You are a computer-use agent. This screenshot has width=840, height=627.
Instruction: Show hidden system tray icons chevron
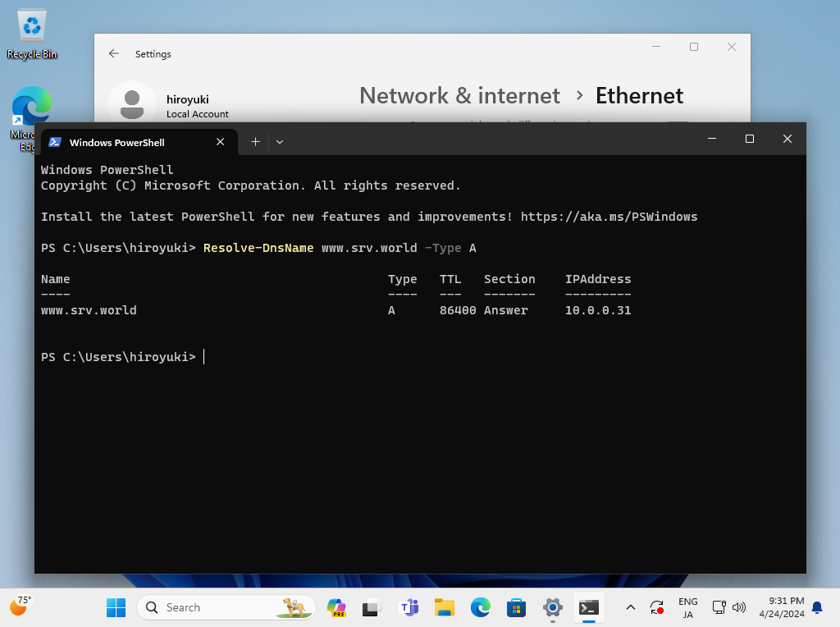tap(630, 607)
